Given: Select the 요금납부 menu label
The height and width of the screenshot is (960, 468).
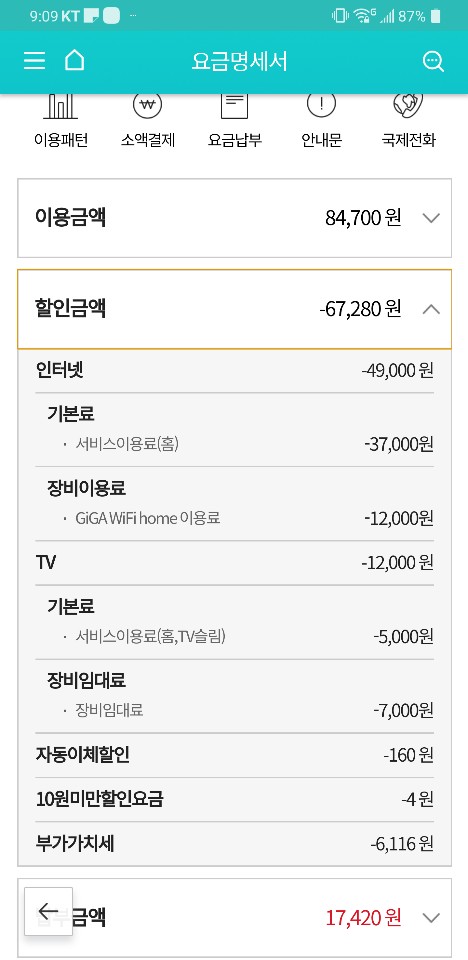Looking at the screenshot, I should click(x=235, y=140).
